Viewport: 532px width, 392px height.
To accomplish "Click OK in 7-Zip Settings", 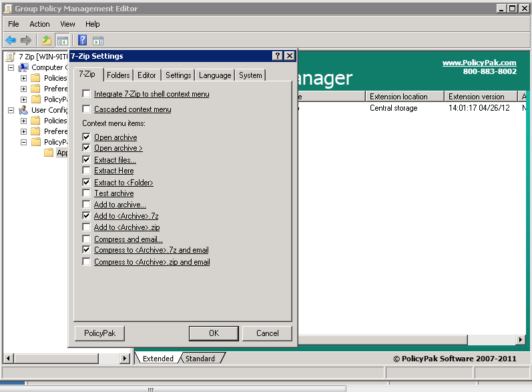I will click(x=214, y=333).
